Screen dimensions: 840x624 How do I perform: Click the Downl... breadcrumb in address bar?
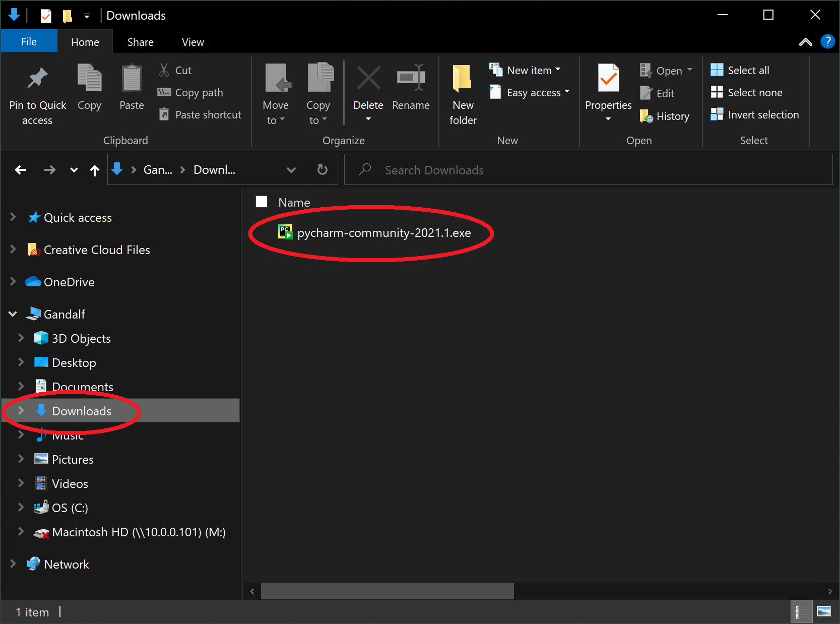pyautogui.click(x=214, y=170)
